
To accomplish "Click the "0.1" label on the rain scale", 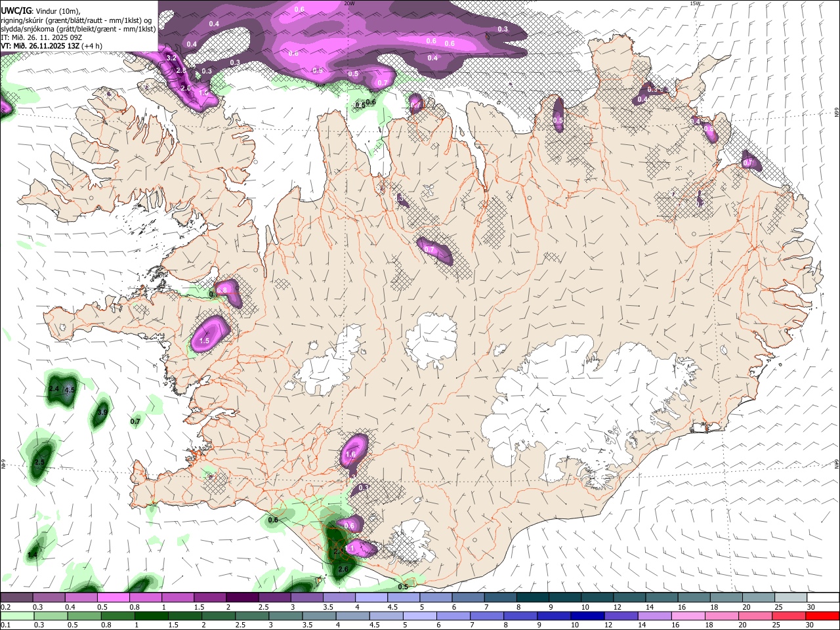I will 5,625.
